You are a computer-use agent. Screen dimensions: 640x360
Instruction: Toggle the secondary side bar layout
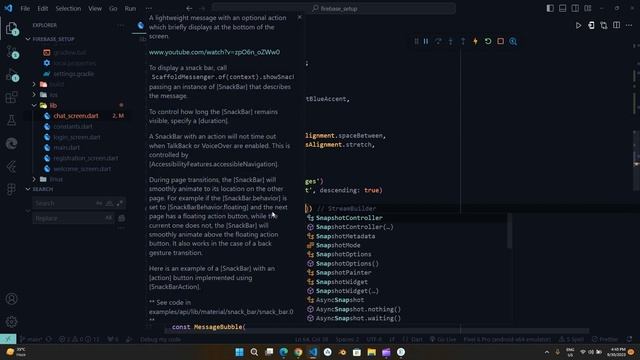tap(575, 8)
